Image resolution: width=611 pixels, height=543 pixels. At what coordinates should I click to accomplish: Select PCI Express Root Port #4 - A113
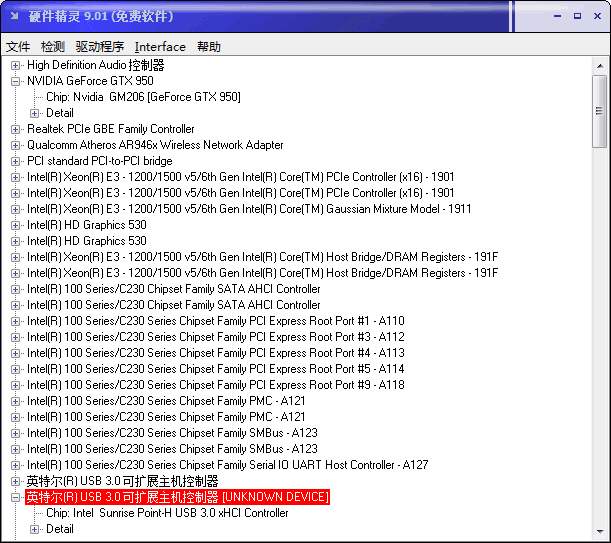click(x=215, y=353)
